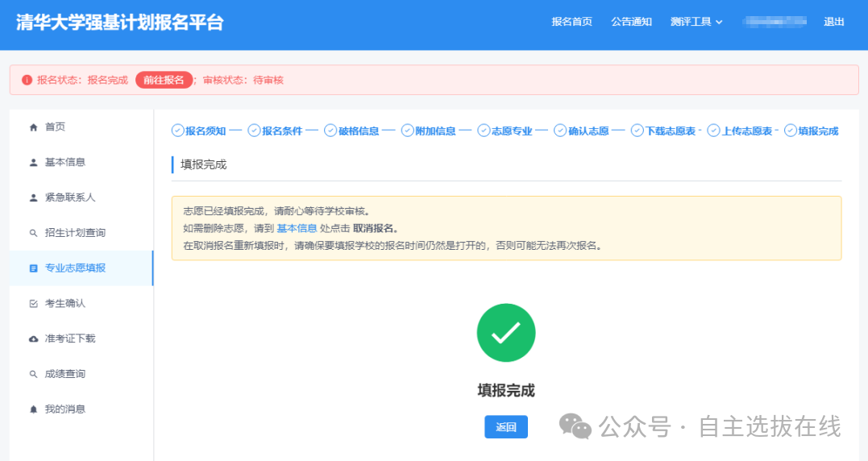Click the line beginning 在取消报名重新填报时
The image size is (868, 461).
point(392,245)
